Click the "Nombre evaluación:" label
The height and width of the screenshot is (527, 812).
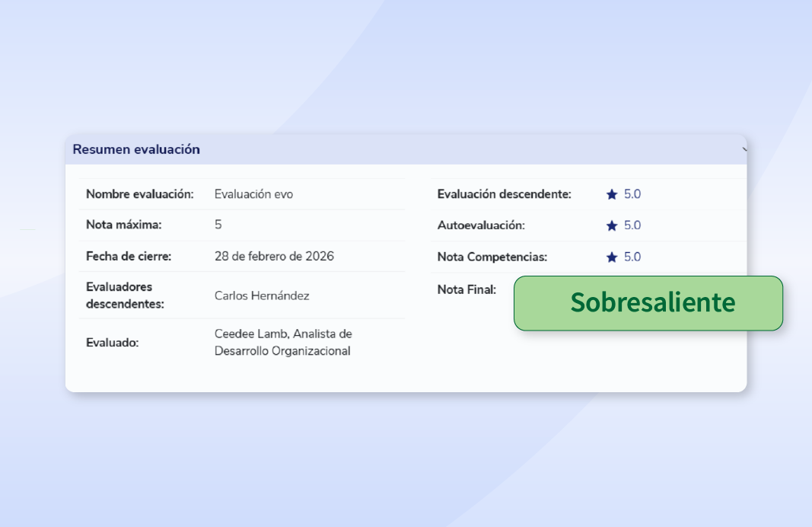click(140, 194)
